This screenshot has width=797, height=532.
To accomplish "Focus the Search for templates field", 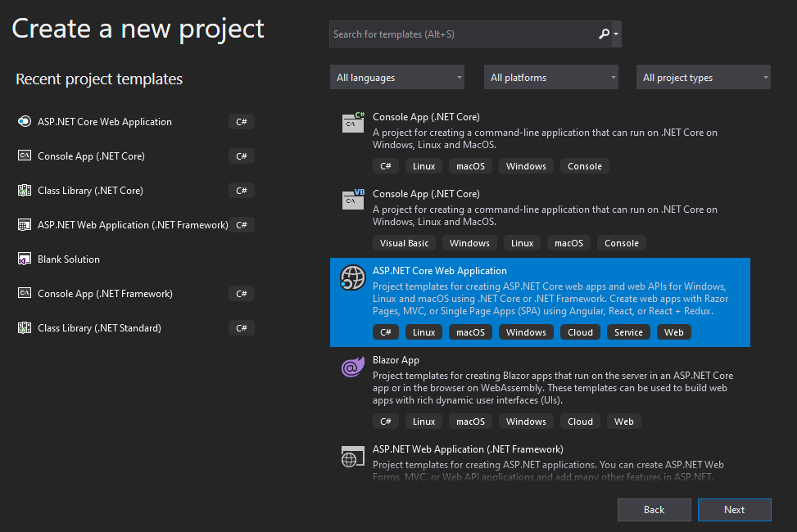I will (x=463, y=34).
